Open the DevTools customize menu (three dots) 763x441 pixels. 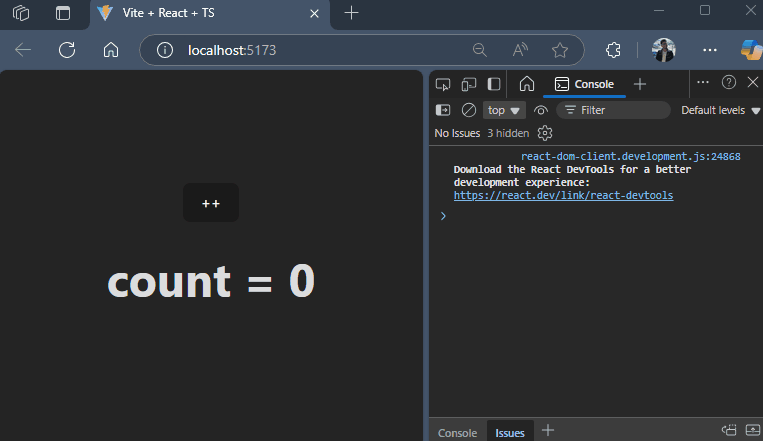click(703, 82)
